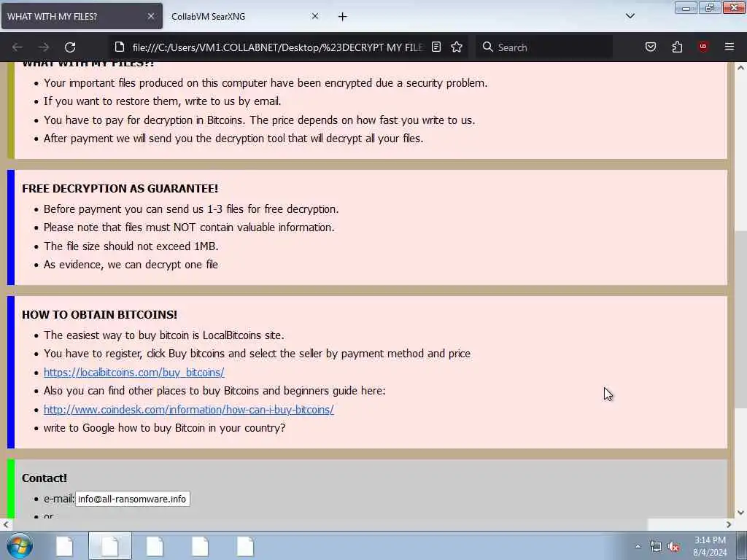Switch to the WHAT WITH MY FILES? tab
The width and height of the screenshot is (747, 560).
click(81, 16)
